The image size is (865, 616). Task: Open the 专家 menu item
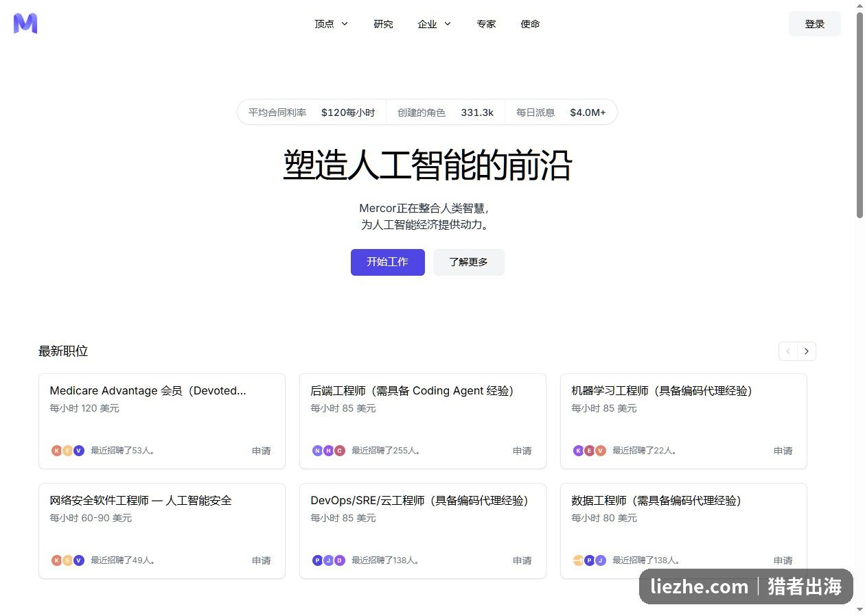click(x=486, y=24)
